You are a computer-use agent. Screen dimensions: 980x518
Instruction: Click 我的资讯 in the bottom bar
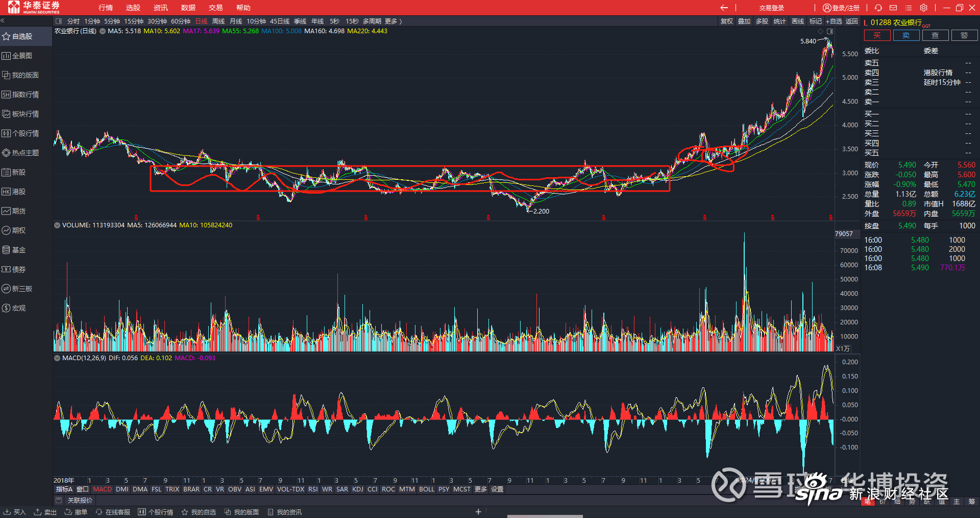pos(285,512)
